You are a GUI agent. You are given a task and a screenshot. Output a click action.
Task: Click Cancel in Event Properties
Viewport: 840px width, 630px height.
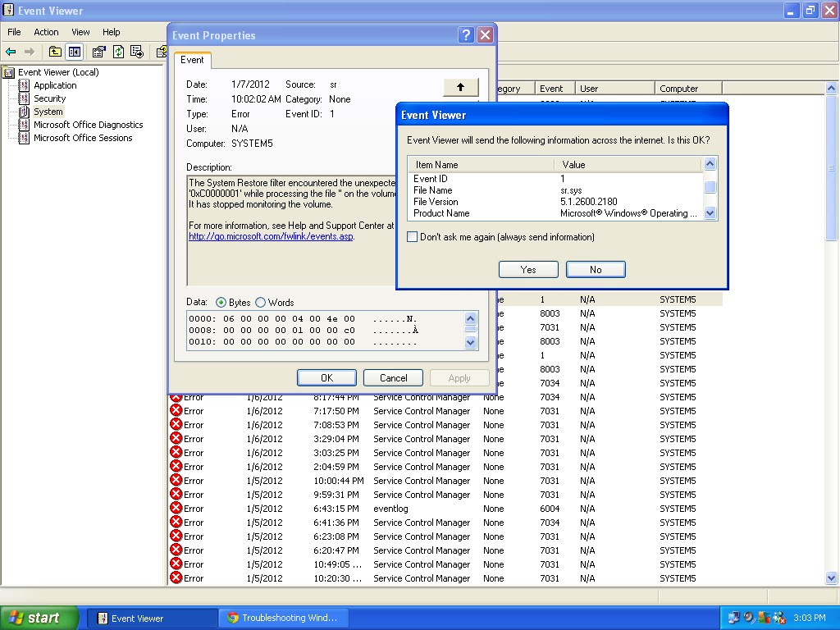(393, 377)
